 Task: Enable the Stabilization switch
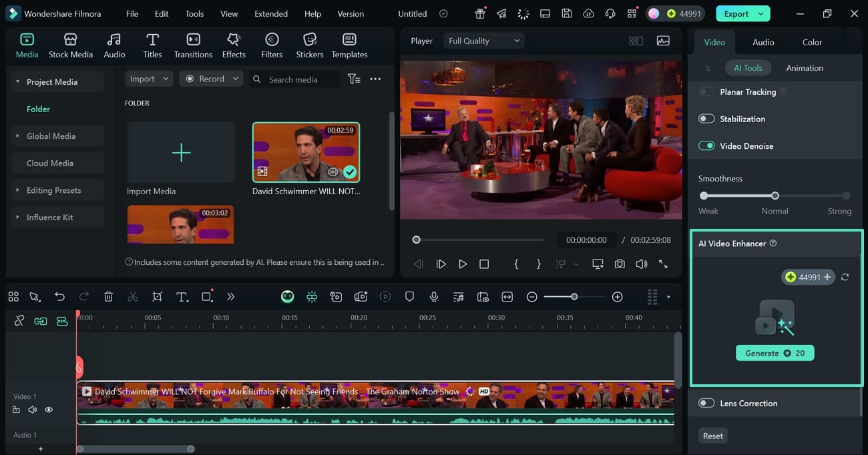point(706,119)
